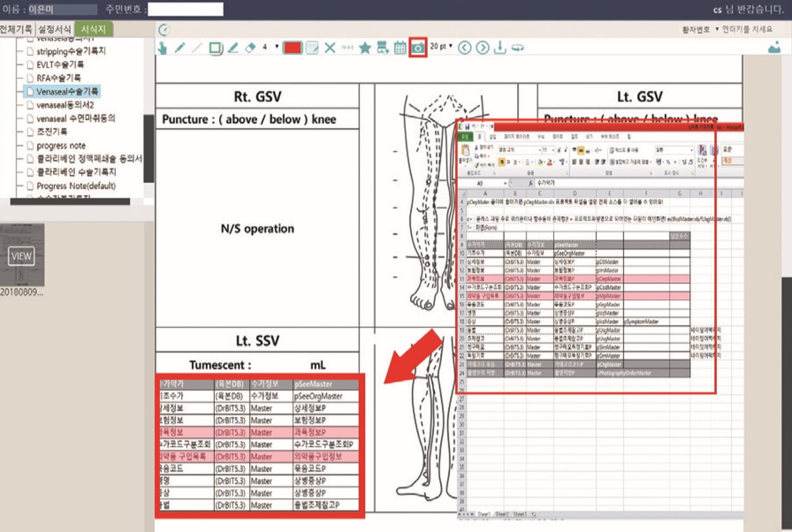Open the red color swatch
Image resolution: width=792 pixels, height=532 pixels.
click(x=293, y=48)
